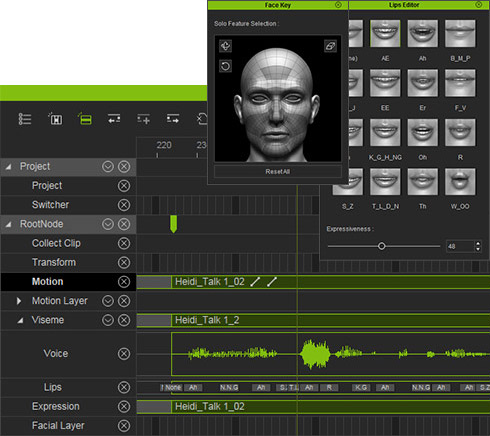Select the F_V lip shape thumbnail
This screenshot has height=436, width=490.
pos(460,83)
